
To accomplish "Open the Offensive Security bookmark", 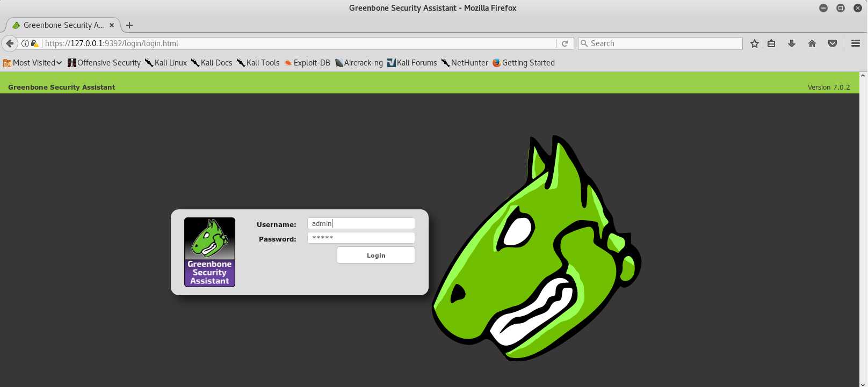I will tap(104, 63).
